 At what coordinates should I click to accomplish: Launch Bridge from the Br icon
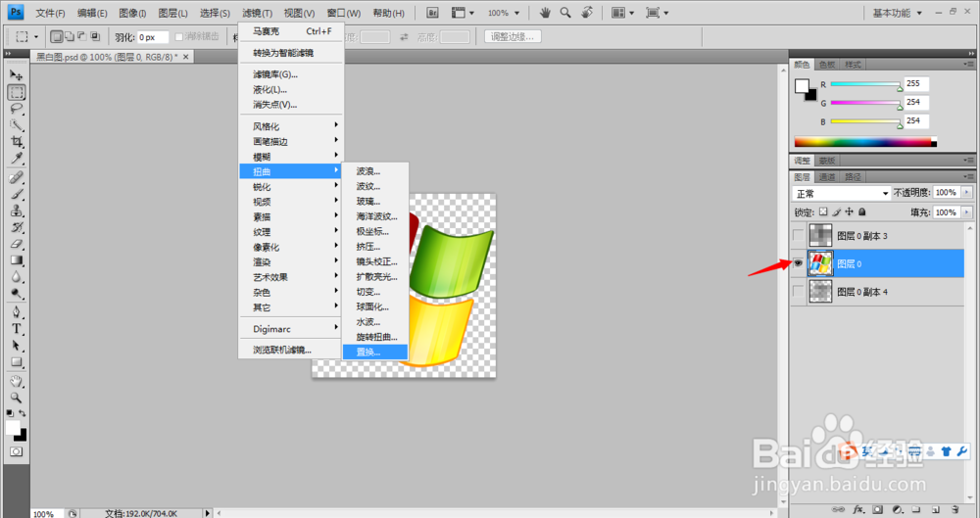432,13
